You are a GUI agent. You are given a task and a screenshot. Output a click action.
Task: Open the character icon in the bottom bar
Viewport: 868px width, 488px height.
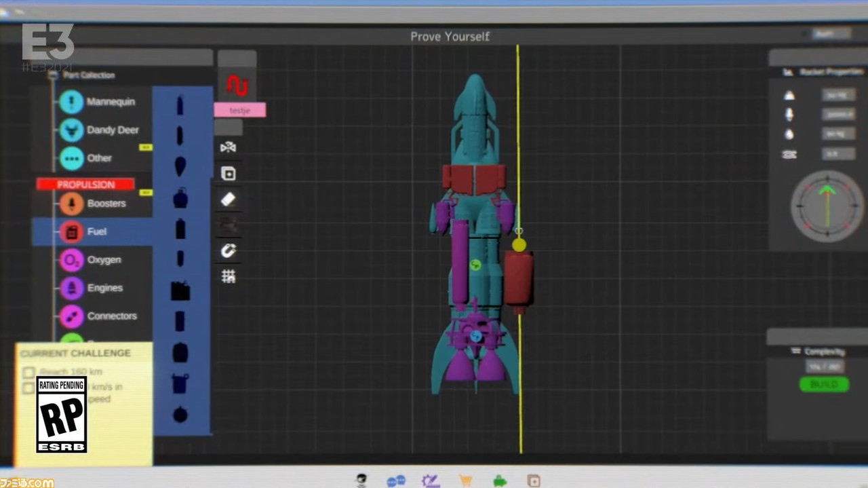point(363,481)
